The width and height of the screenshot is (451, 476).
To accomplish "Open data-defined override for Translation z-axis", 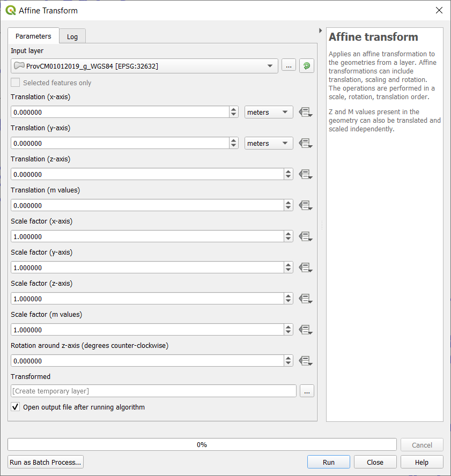I will point(306,175).
